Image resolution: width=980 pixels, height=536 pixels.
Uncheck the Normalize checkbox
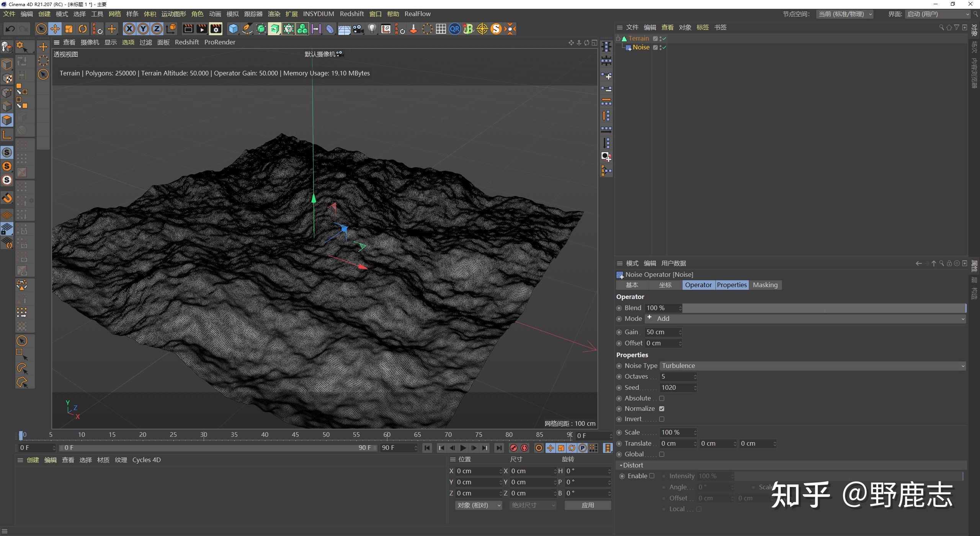point(661,409)
